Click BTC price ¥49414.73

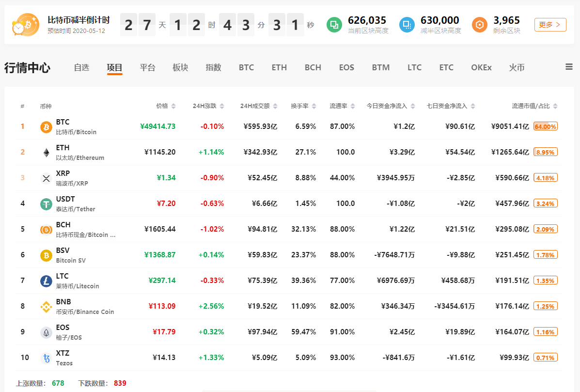pyautogui.click(x=157, y=126)
